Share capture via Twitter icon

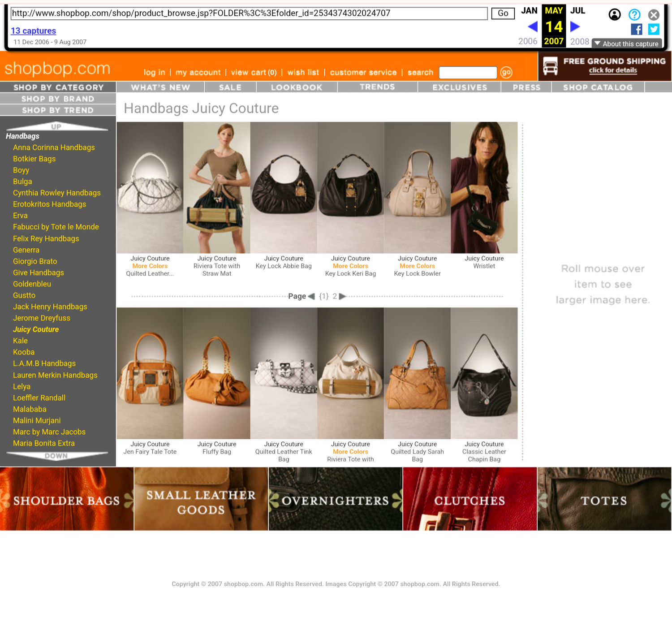coord(654,30)
